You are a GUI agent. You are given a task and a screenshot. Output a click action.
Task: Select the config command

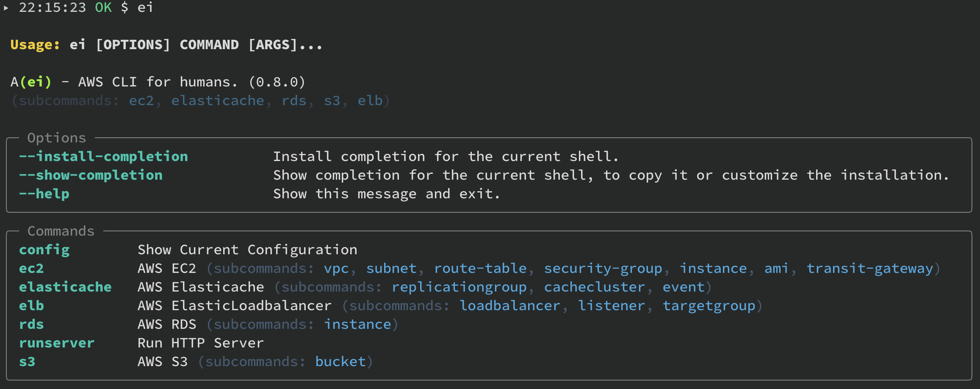pyautogui.click(x=44, y=250)
